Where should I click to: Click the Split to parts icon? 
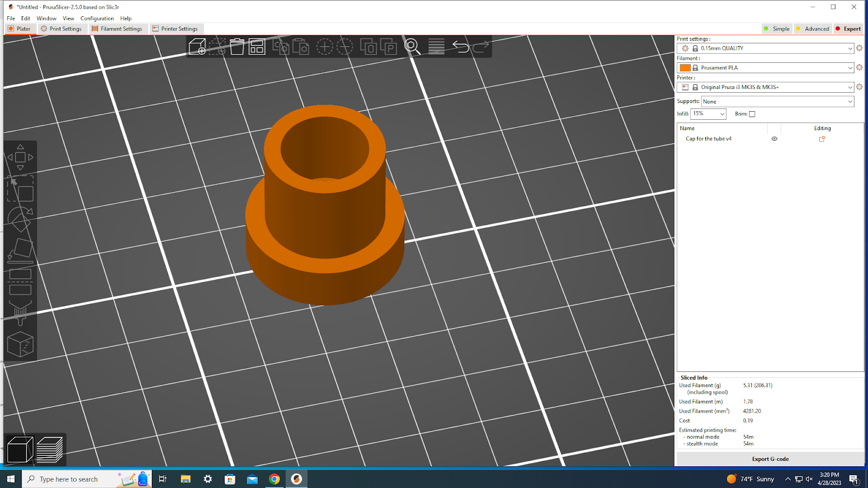coord(388,47)
